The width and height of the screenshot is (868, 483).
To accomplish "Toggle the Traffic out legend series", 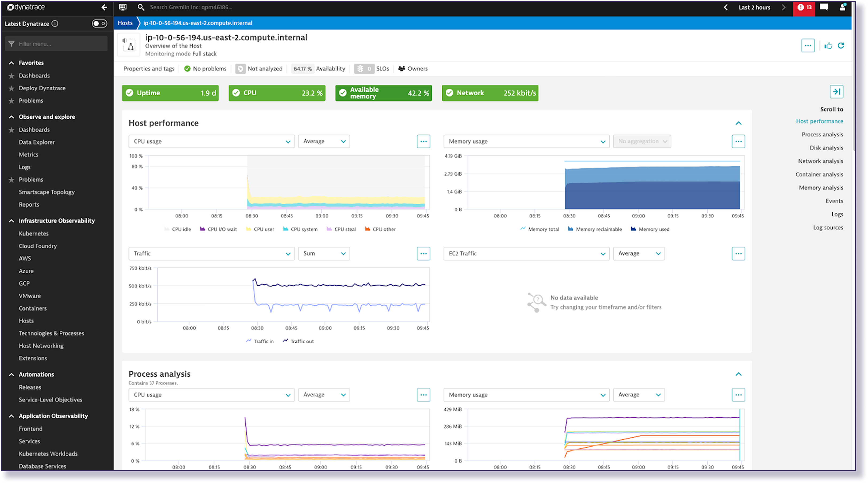I will 298,341.
